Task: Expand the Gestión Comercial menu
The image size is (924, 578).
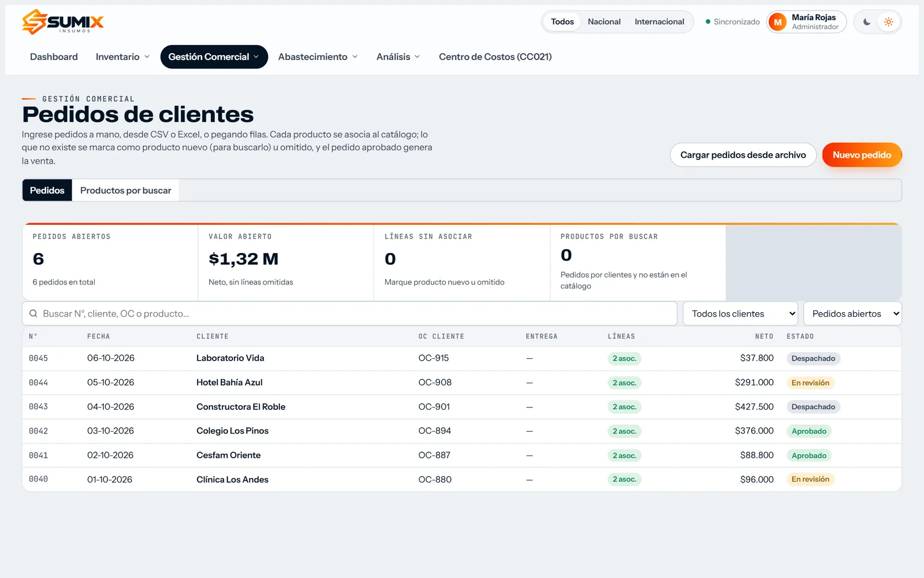Action: pyautogui.click(x=214, y=57)
